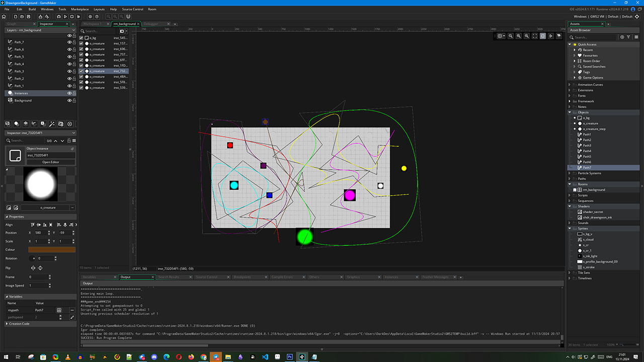The image size is (644, 362).
Task: Collapse the Objects folder in Asset Browser
Action: click(570, 112)
